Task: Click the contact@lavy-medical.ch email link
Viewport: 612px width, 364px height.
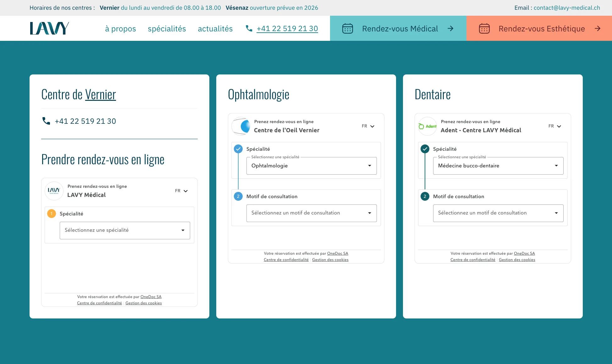Action: (566, 8)
